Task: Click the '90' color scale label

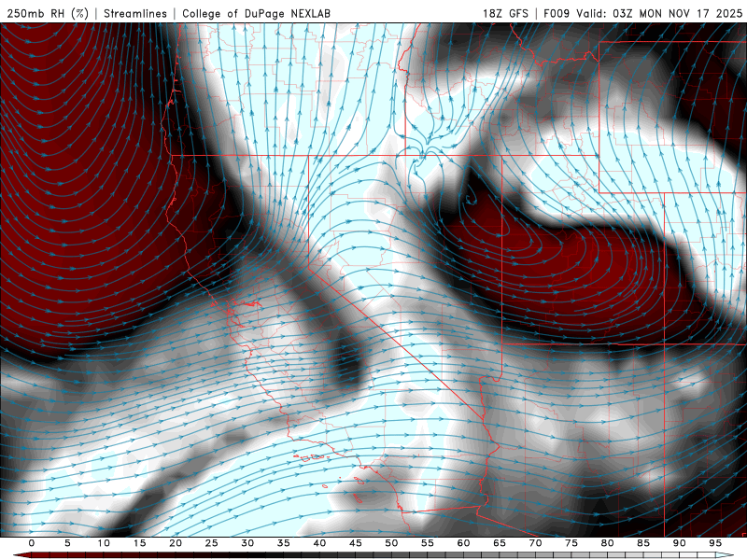Action: coord(680,543)
